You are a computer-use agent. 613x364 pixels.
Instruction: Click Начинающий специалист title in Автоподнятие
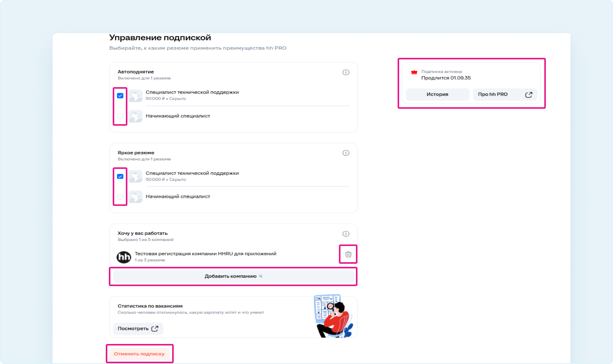(x=178, y=116)
